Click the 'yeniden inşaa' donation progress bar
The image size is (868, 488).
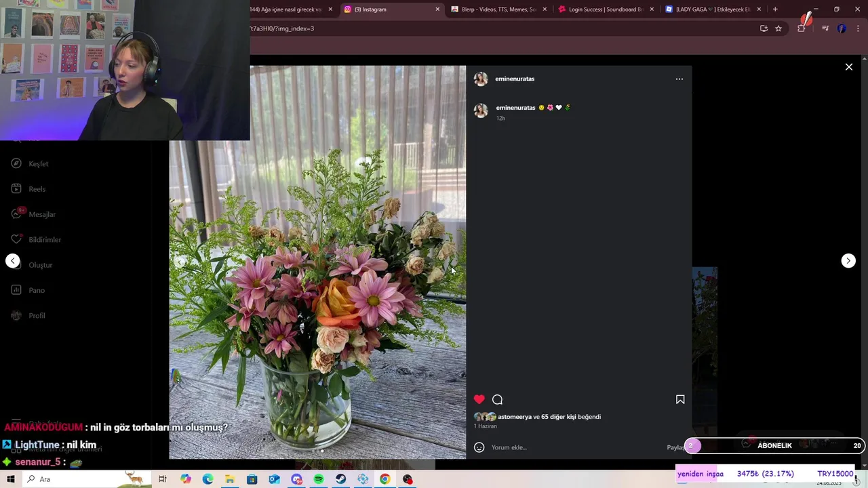tap(766, 474)
